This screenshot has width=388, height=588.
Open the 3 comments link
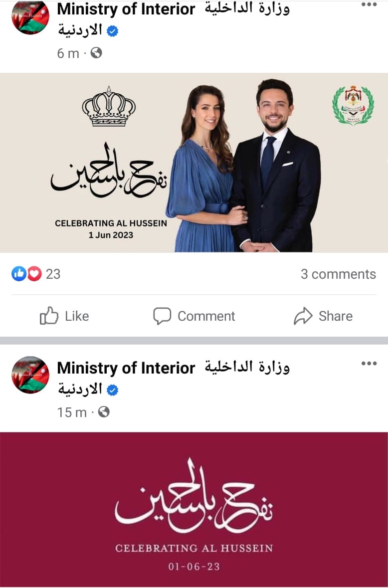pyautogui.click(x=338, y=274)
